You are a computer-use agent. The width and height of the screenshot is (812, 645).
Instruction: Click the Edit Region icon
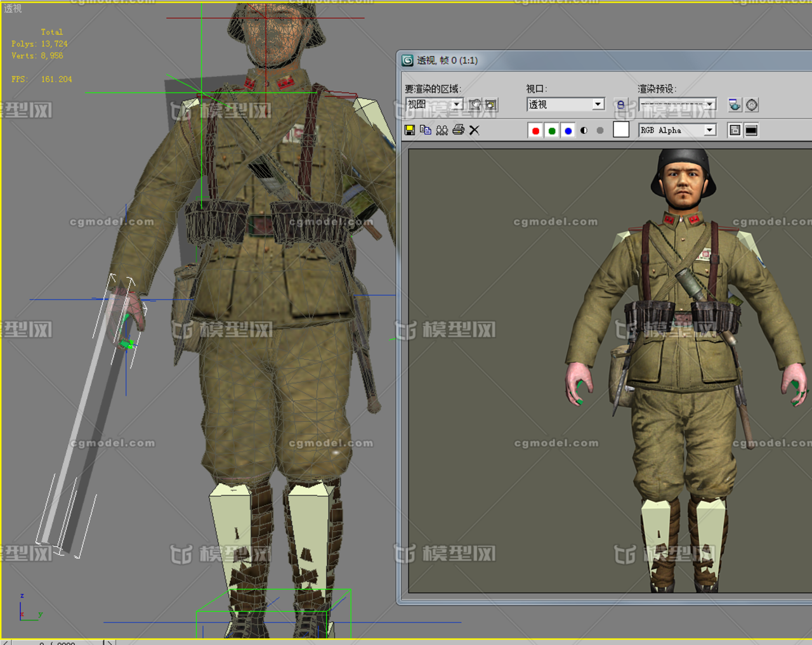click(x=475, y=105)
